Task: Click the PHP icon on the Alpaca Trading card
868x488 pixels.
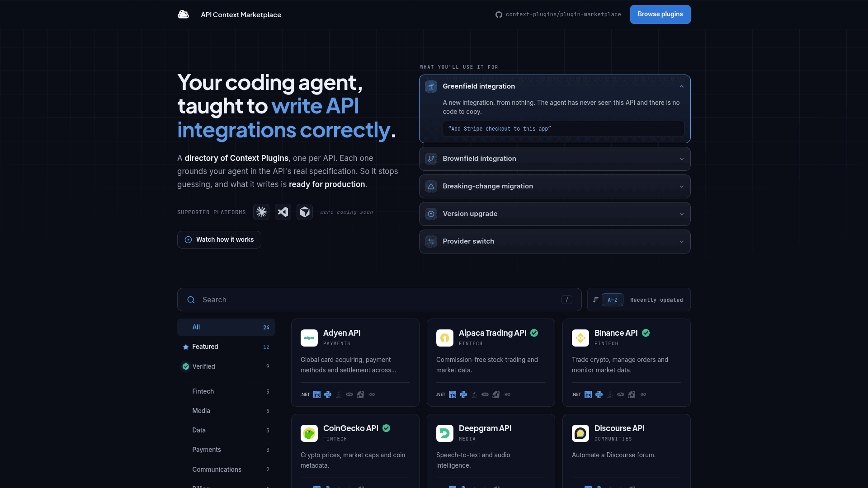Action: [485, 394]
